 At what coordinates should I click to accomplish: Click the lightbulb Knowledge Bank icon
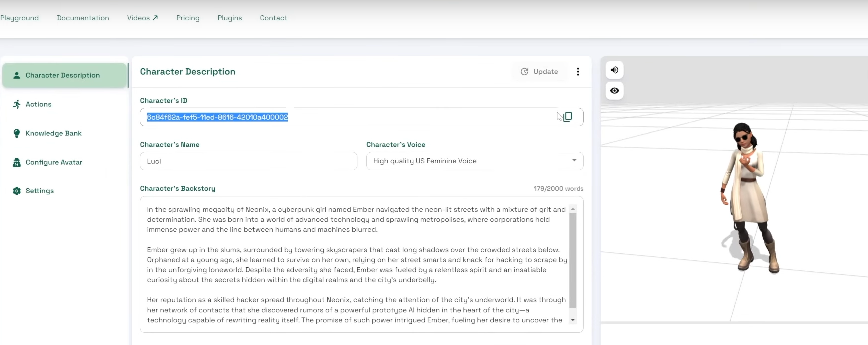17,133
